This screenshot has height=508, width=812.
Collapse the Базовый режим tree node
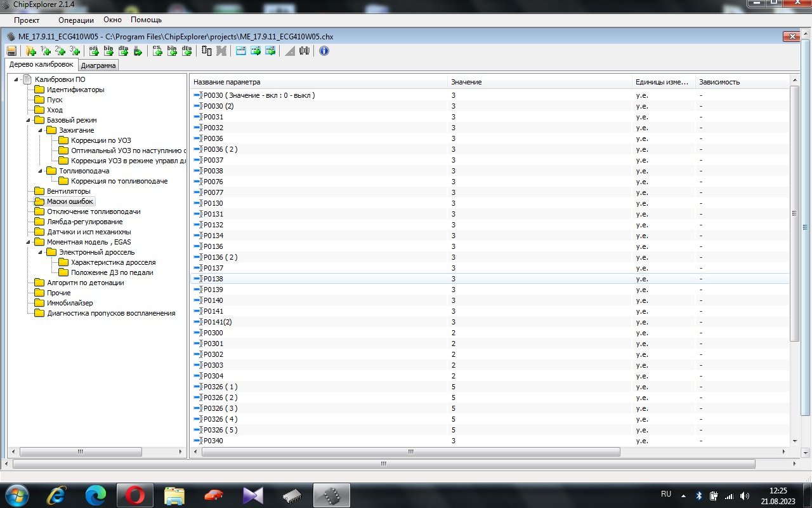[x=28, y=120]
